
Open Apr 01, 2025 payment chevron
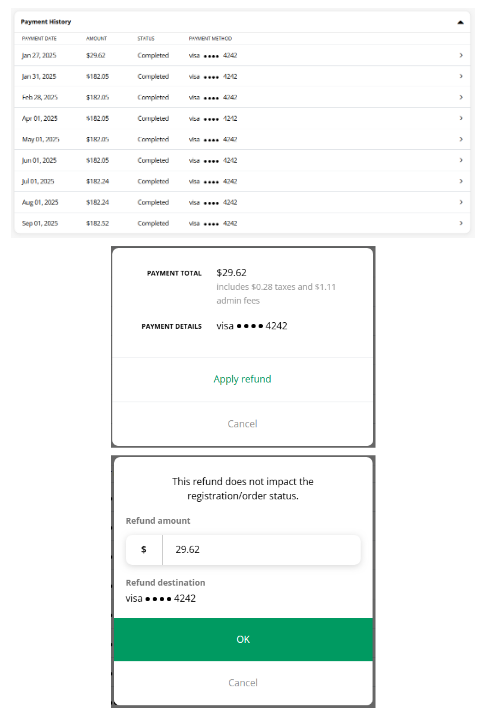[x=461, y=118]
